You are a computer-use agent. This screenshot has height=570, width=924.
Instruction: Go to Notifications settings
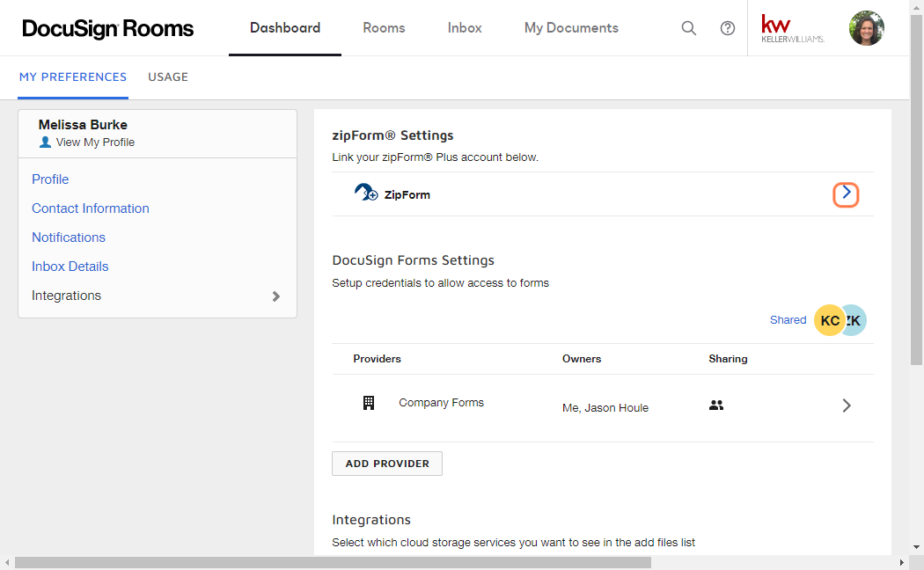click(x=69, y=237)
